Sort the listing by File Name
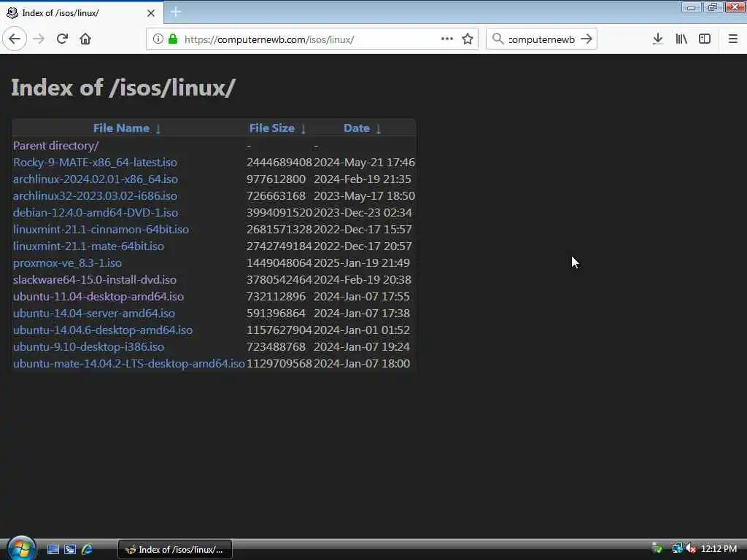Screen dimensions: 747x560 point(121,128)
